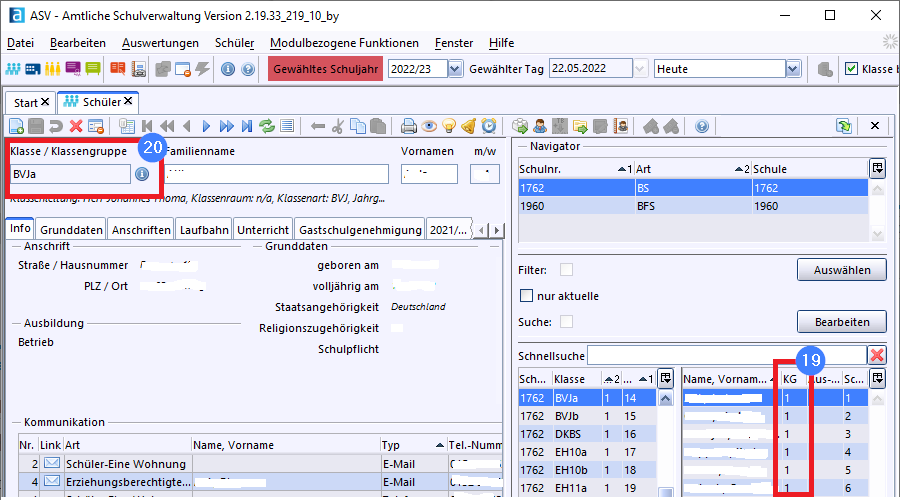Click the Auswählen button
The image size is (900, 500).
point(841,270)
